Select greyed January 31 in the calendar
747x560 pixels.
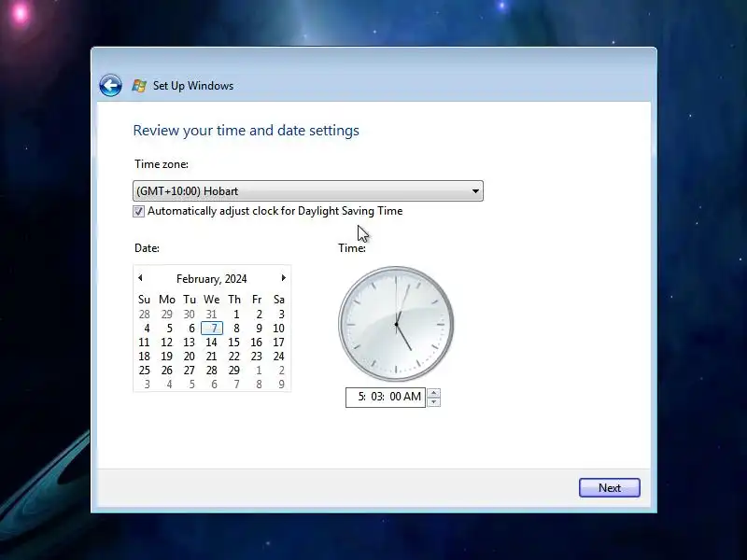tap(212, 315)
